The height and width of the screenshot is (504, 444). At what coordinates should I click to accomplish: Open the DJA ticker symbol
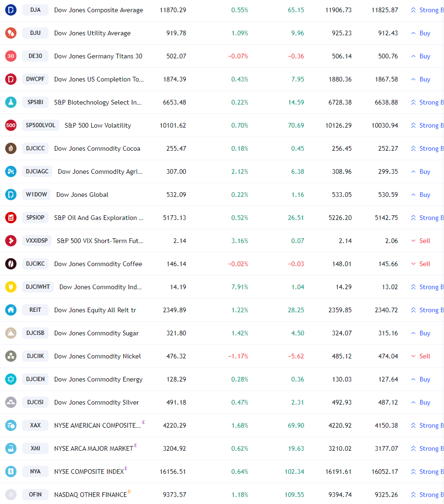(35, 10)
